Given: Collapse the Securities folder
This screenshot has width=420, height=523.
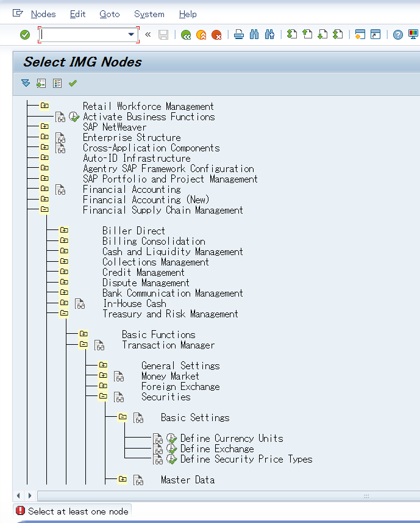Looking at the screenshot, I should (103, 396).
